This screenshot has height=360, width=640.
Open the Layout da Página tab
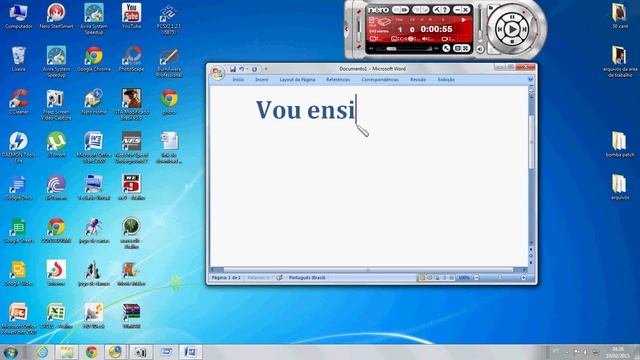[x=298, y=80]
